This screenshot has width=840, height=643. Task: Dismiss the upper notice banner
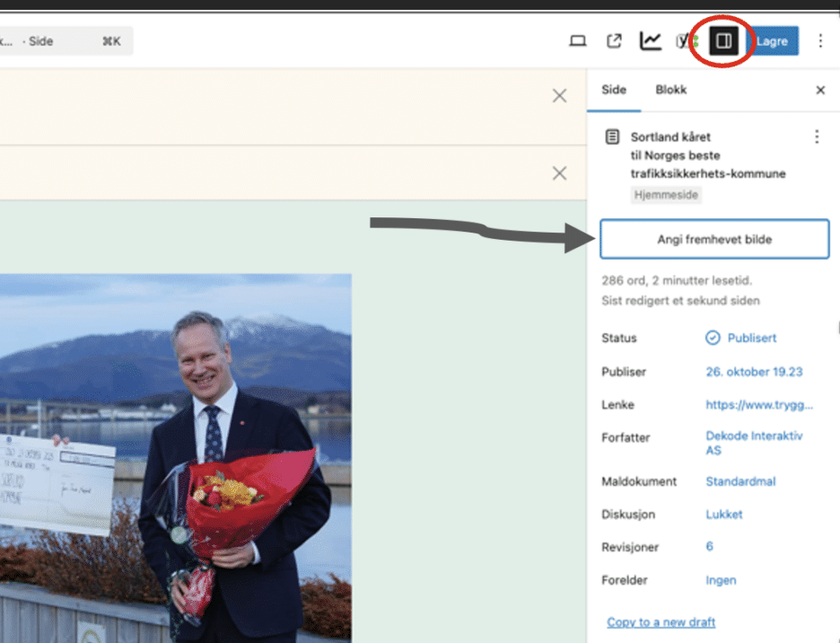point(559,96)
